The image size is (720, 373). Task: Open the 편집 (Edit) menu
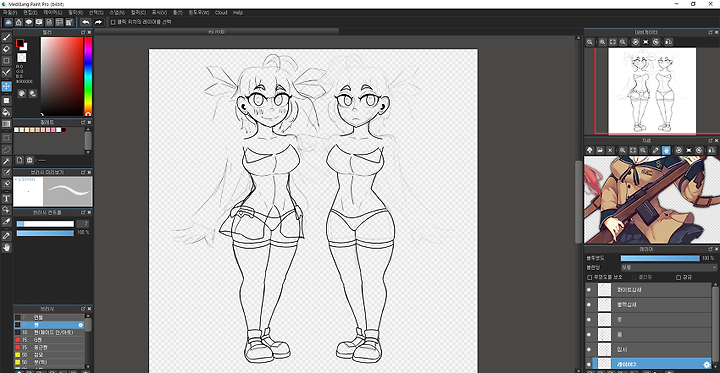click(30, 12)
